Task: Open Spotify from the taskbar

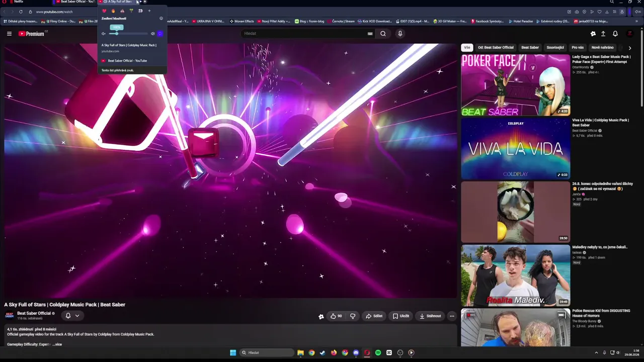Action: click(x=378, y=353)
